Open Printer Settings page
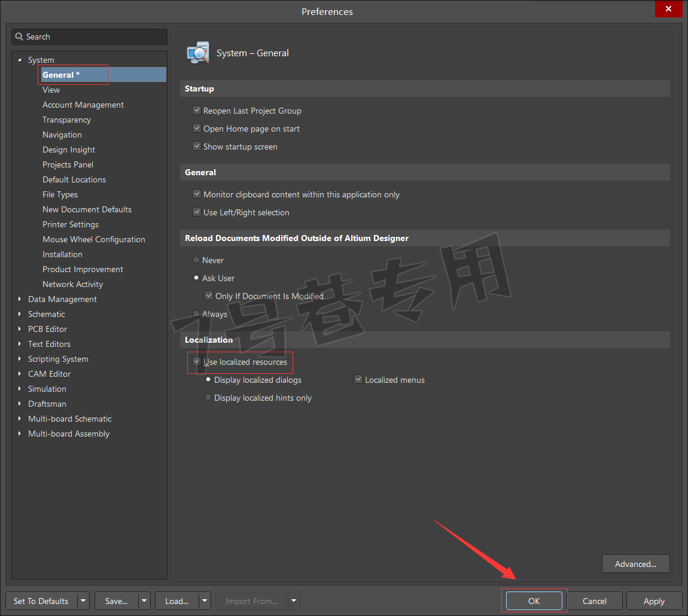688x616 pixels. 71,224
